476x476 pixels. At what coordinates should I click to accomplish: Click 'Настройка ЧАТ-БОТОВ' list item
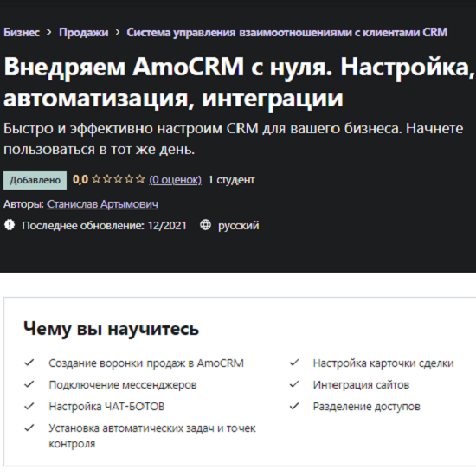pyautogui.click(x=106, y=406)
